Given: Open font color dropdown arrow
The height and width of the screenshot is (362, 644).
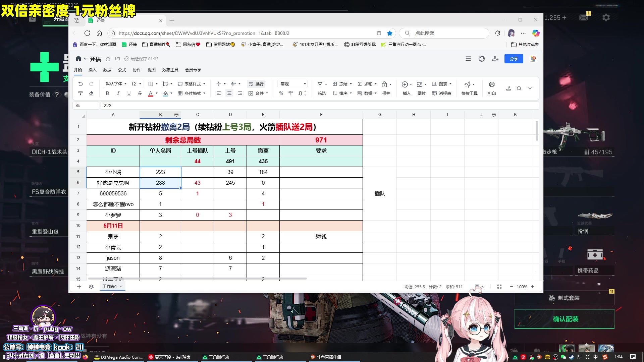Looking at the screenshot, I should [157, 93].
